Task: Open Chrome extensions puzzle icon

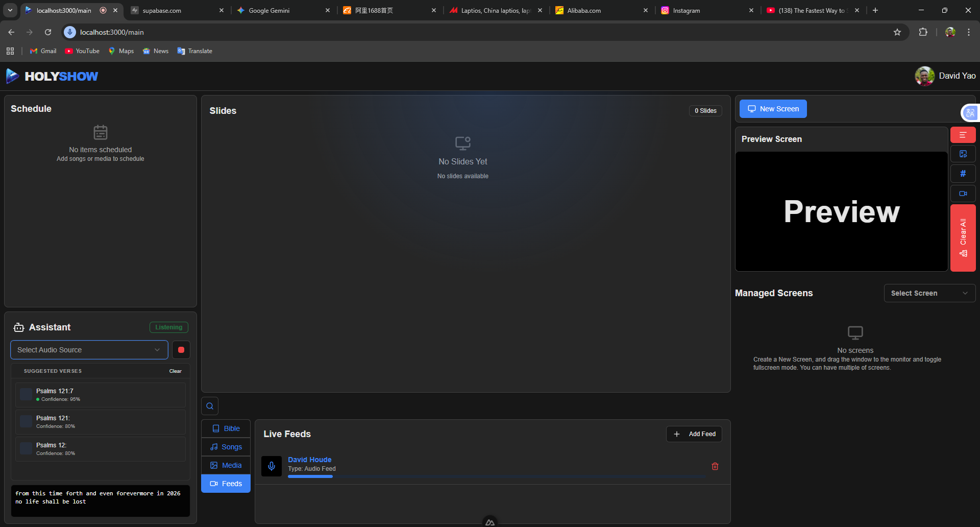Action: [923, 32]
